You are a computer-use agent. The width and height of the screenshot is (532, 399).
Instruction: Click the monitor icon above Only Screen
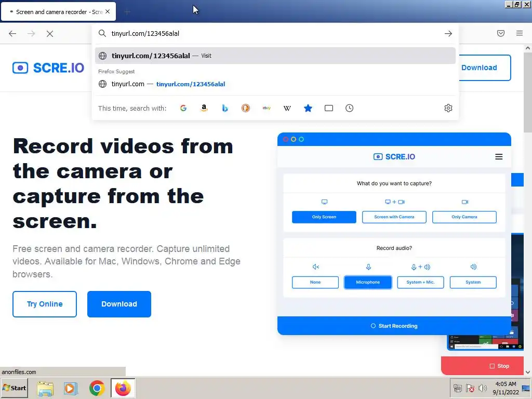tap(324, 202)
